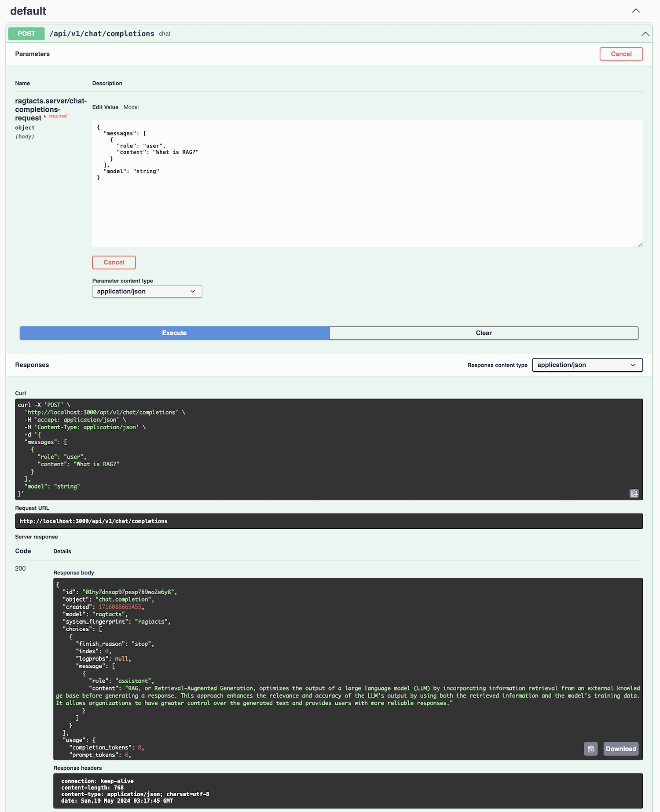Click the Content-Type header line in curl

(x=85, y=427)
